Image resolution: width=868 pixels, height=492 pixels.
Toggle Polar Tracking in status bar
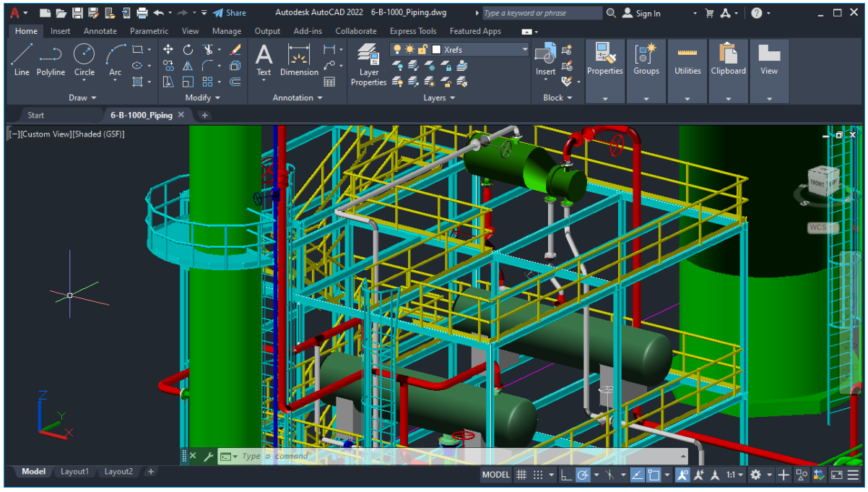(583, 475)
